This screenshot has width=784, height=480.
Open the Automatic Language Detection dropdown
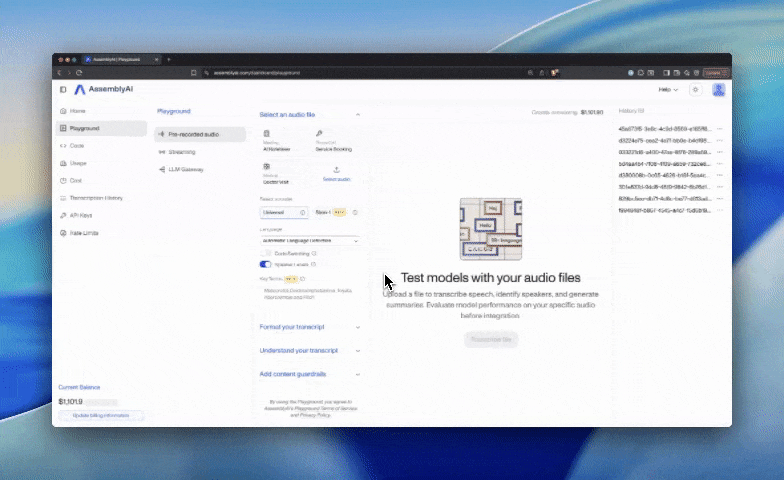pyautogui.click(x=310, y=240)
